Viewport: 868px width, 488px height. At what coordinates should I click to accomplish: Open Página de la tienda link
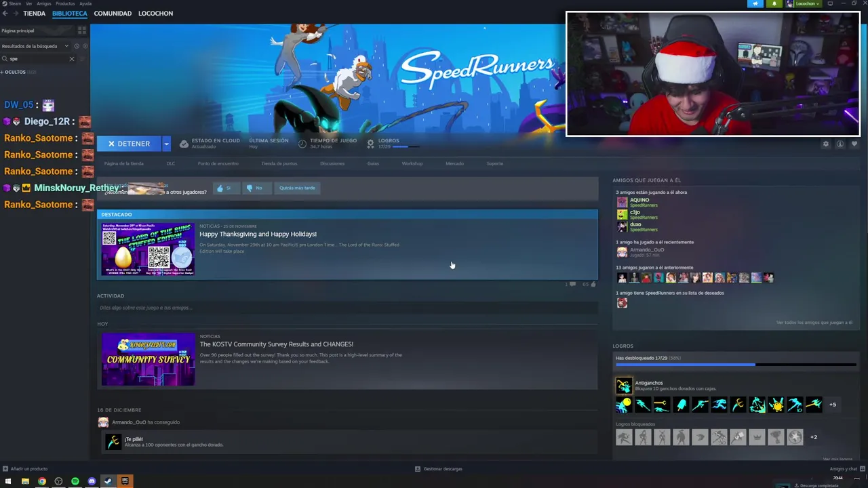tap(123, 163)
